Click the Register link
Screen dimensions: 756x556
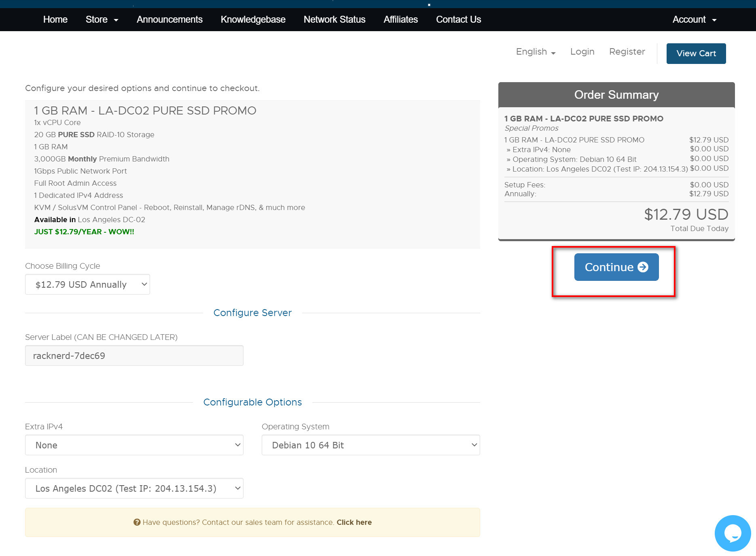click(x=627, y=52)
